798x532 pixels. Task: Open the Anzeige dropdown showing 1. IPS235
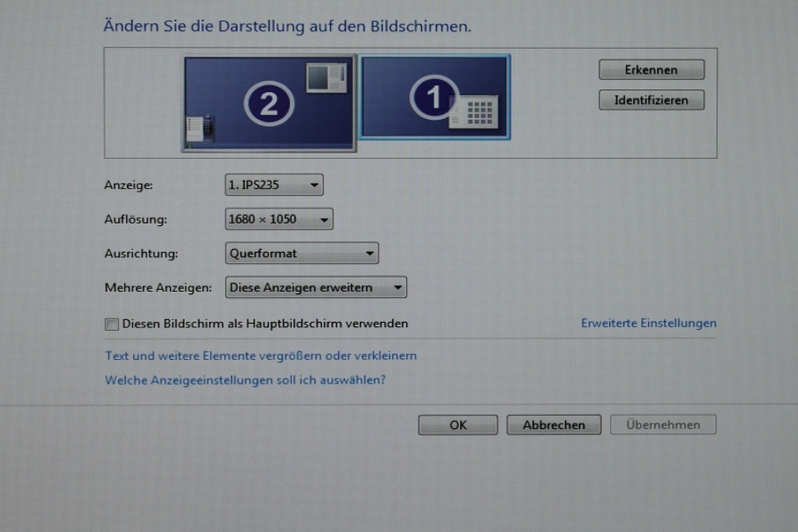(x=274, y=184)
